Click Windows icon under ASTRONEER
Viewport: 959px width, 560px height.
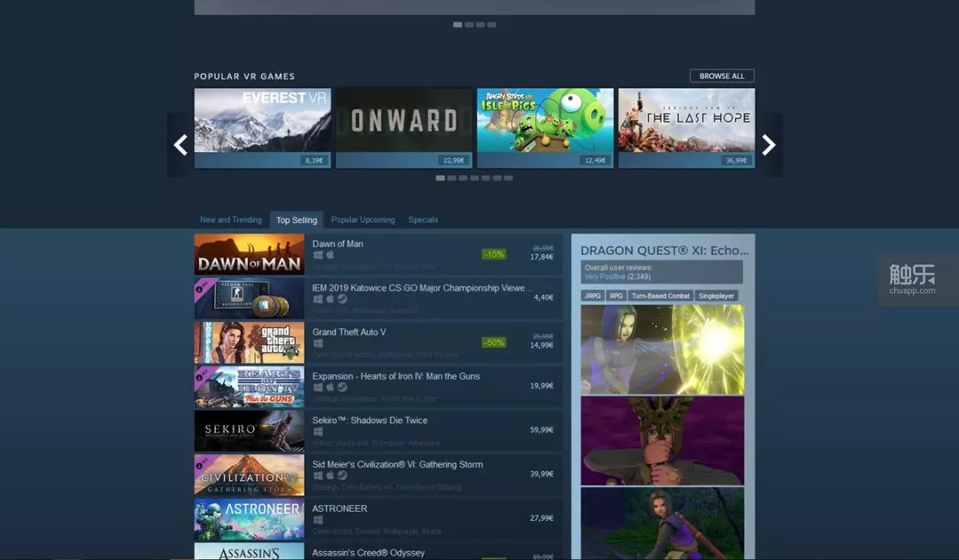318,519
